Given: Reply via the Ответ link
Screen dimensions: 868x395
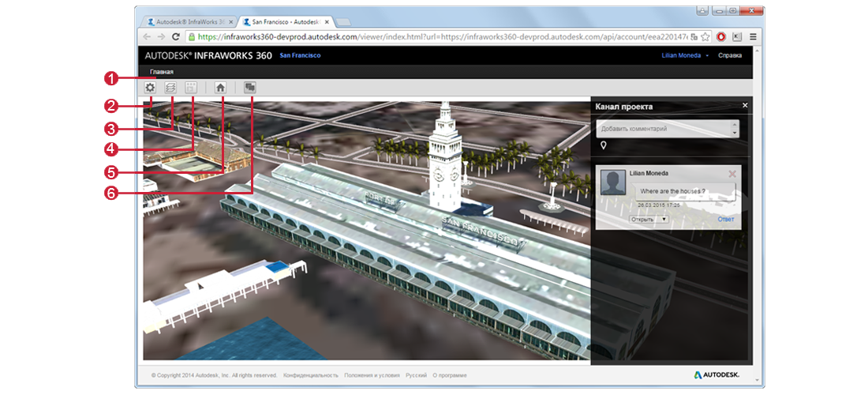Looking at the screenshot, I should point(726,219).
